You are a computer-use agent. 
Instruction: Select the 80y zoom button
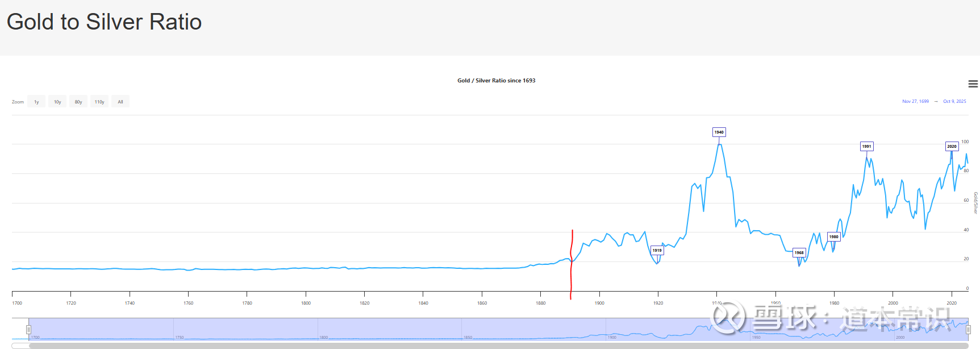78,102
